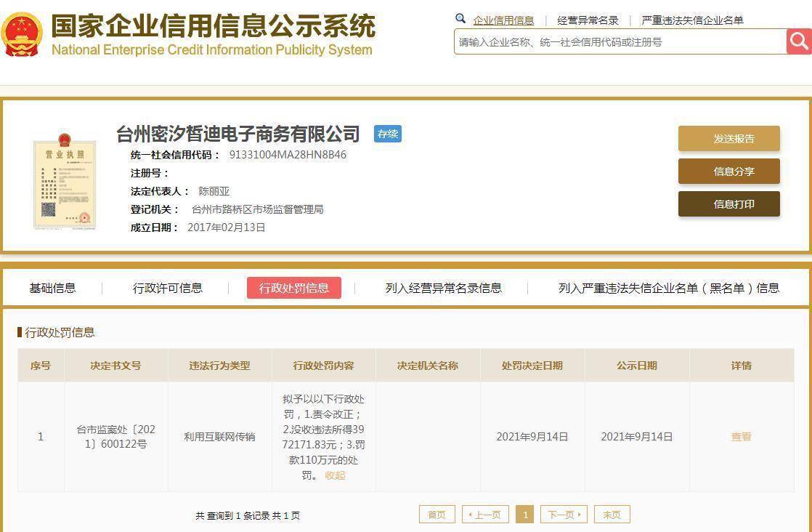Click the small magnifier beside 企业信用信息

pyautogui.click(x=460, y=19)
